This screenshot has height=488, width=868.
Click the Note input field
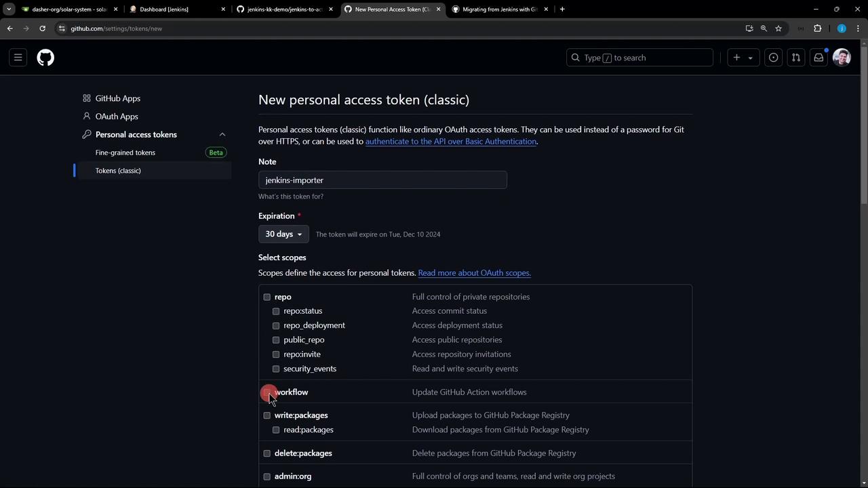coord(382,180)
